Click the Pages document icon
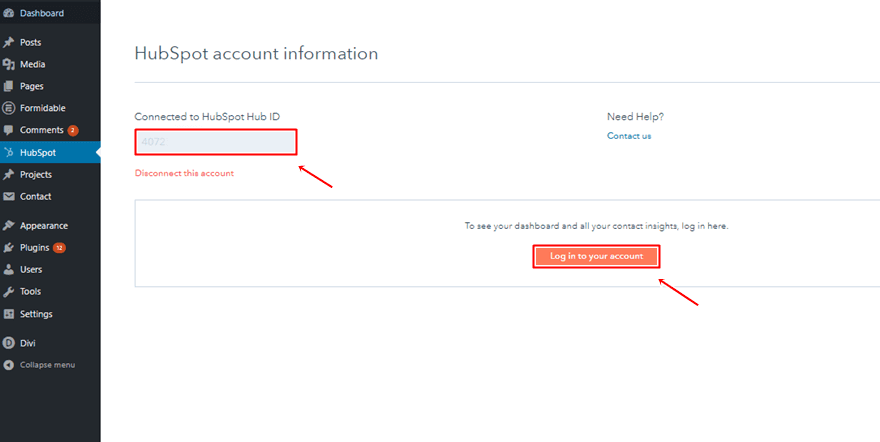The width and height of the screenshot is (880, 442). pyautogui.click(x=8, y=86)
